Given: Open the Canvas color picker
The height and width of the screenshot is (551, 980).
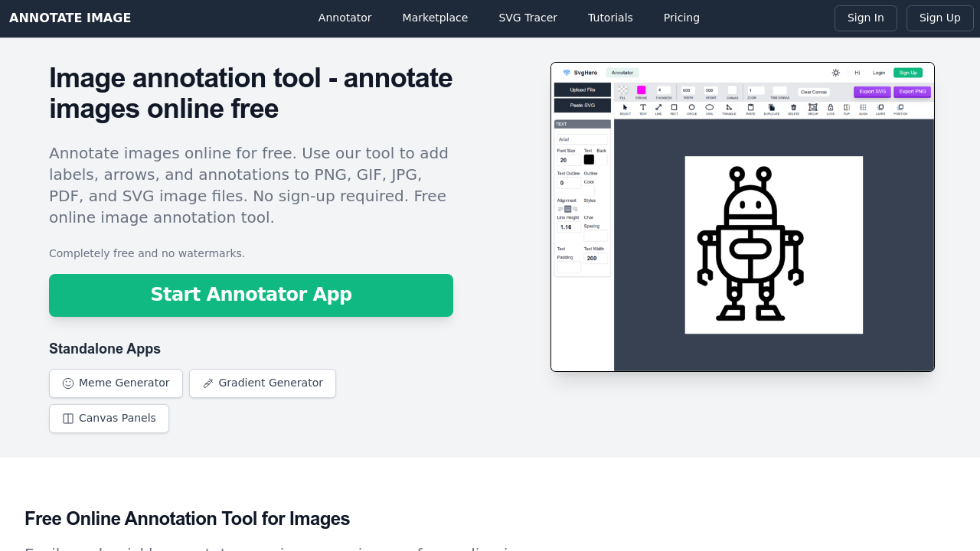Looking at the screenshot, I should 733,90.
